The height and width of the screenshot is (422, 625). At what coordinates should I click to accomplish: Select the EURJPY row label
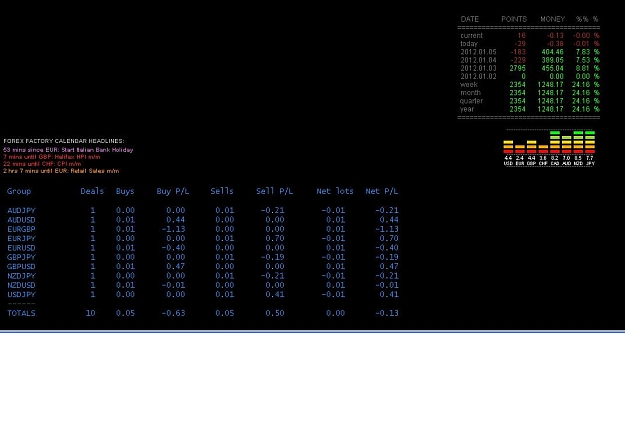tap(22, 238)
